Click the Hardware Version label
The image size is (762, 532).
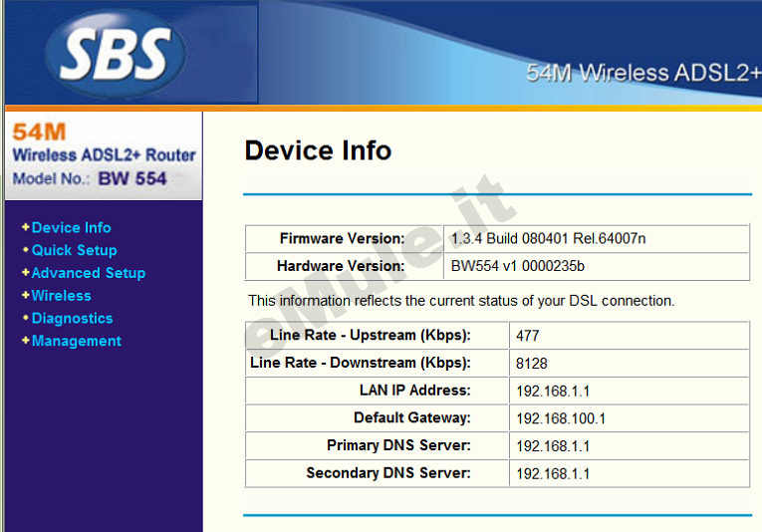[341, 266]
